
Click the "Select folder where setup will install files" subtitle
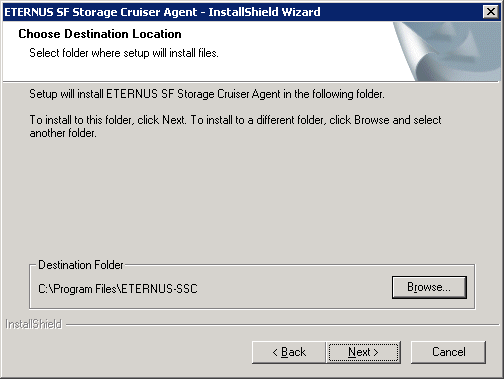tap(124, 53)
